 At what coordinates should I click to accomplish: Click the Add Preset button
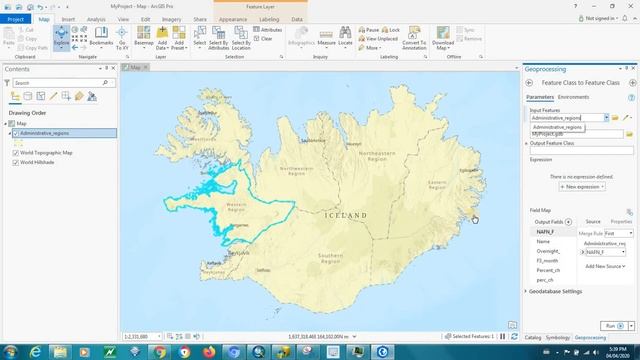(179, 38)
